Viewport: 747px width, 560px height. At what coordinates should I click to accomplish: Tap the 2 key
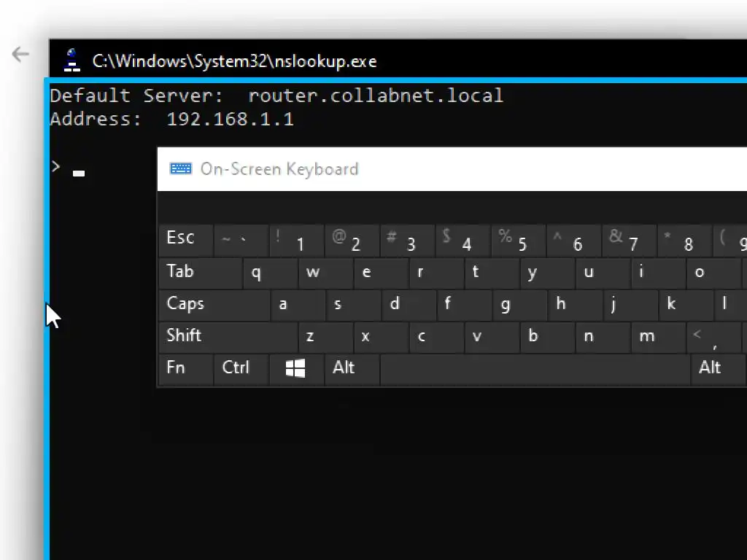click(352, 240)
